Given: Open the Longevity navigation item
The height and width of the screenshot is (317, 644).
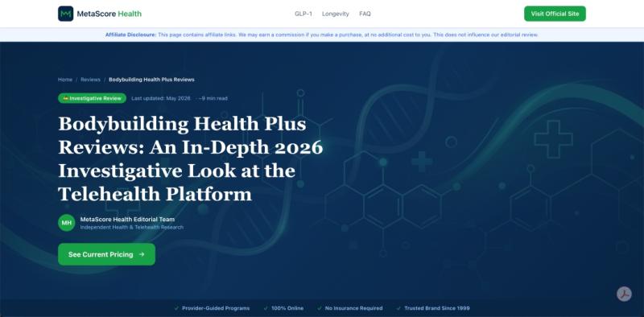Looking at the screenshot, I should (335, 14).
